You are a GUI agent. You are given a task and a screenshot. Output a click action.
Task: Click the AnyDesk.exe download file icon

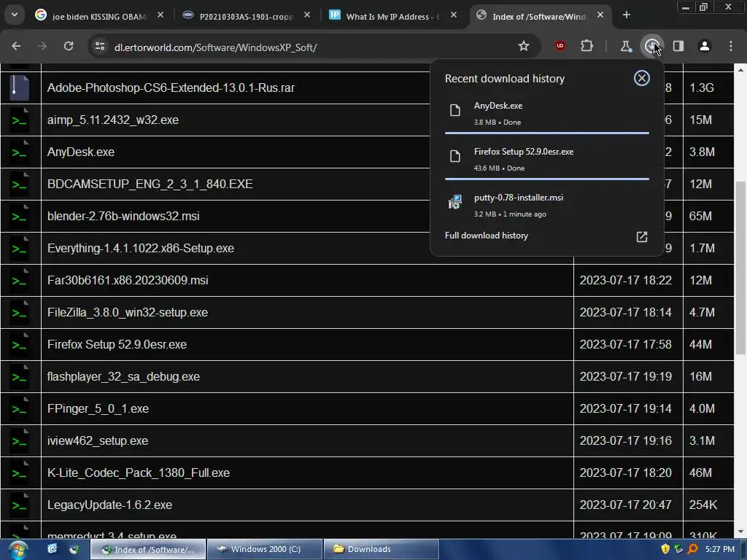coord(455,111)
